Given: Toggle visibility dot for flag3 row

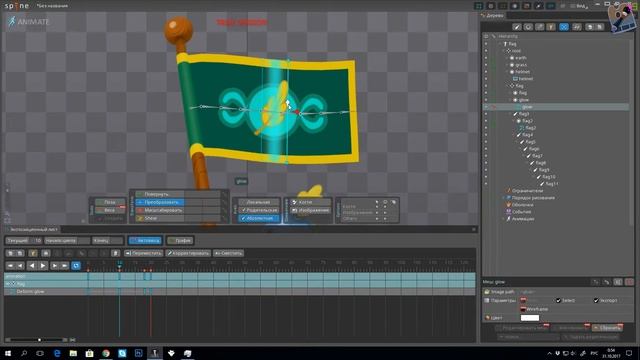Looking at the screenshot, I should pos(486,114).
